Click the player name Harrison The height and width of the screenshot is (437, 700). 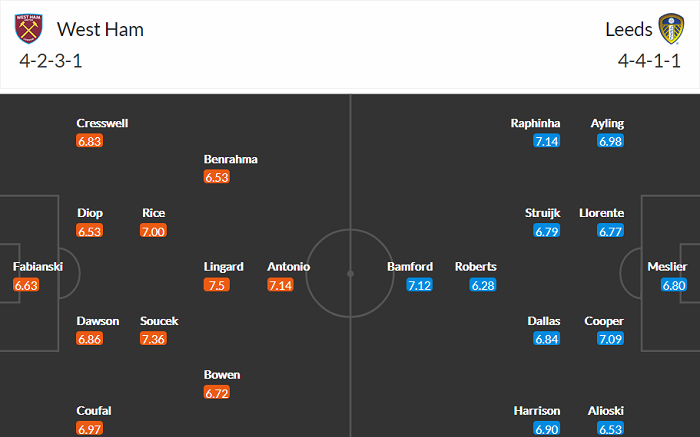click(x=535, y=411)
